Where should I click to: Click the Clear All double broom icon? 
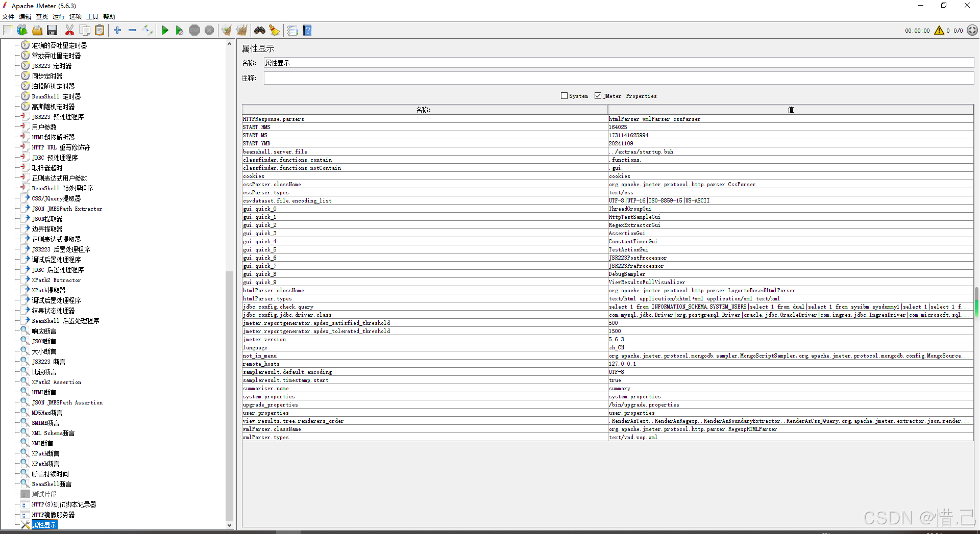tap(242, 30)
